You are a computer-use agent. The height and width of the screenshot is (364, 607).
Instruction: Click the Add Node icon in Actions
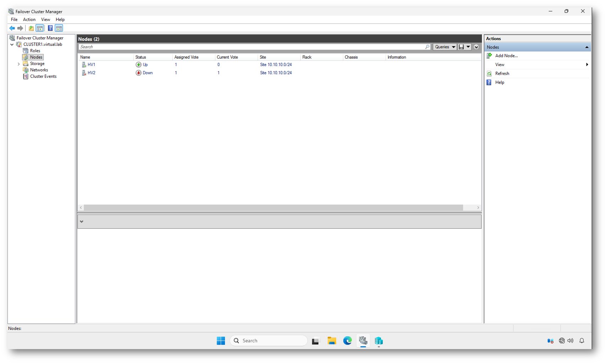pyautogui.click(x=489, y=56)
